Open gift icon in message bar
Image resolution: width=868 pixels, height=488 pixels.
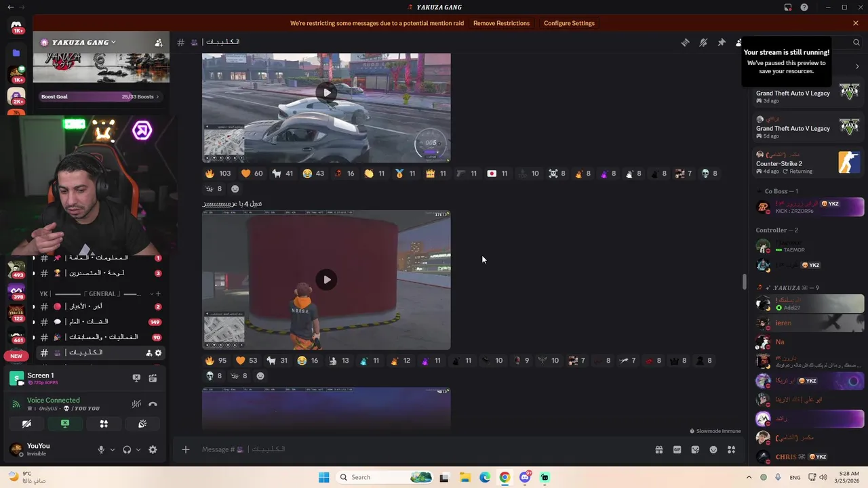(x=658, y=449)
